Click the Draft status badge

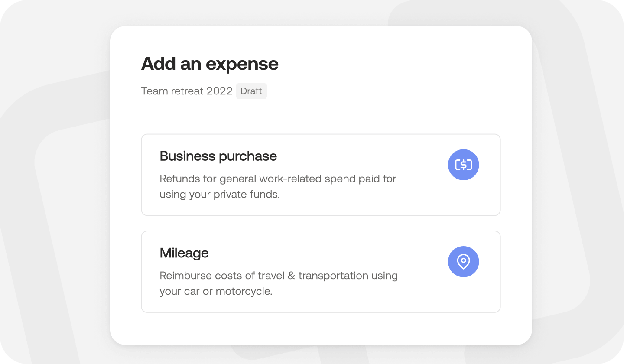(251, 91)
